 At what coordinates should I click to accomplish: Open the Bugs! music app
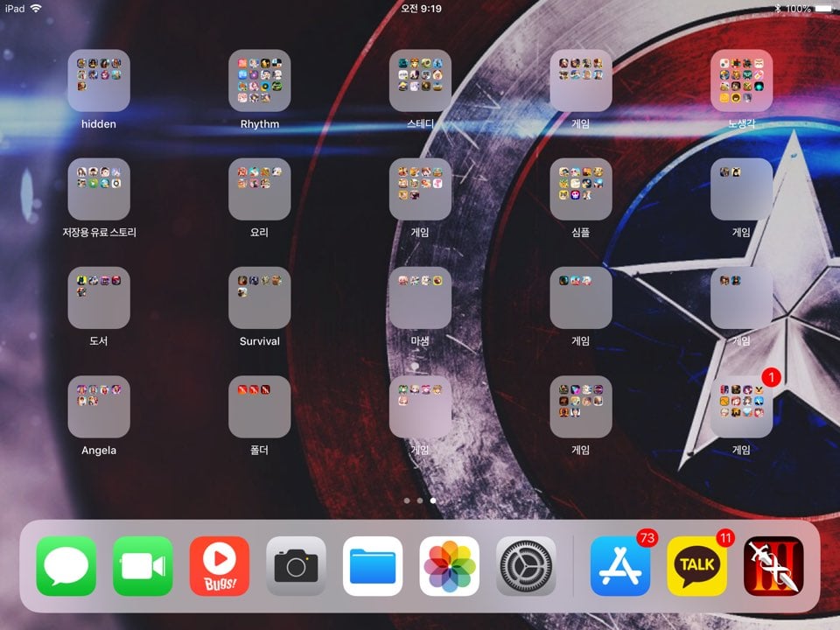(220, 566)
